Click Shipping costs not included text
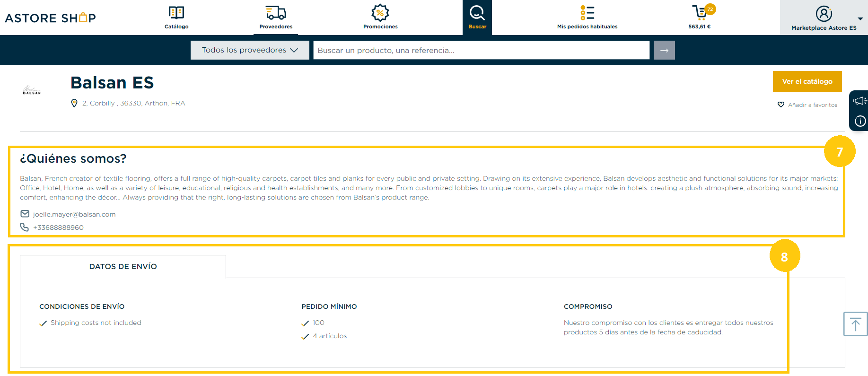The height and width of the screenshot is (376, 868). [96, 323]
